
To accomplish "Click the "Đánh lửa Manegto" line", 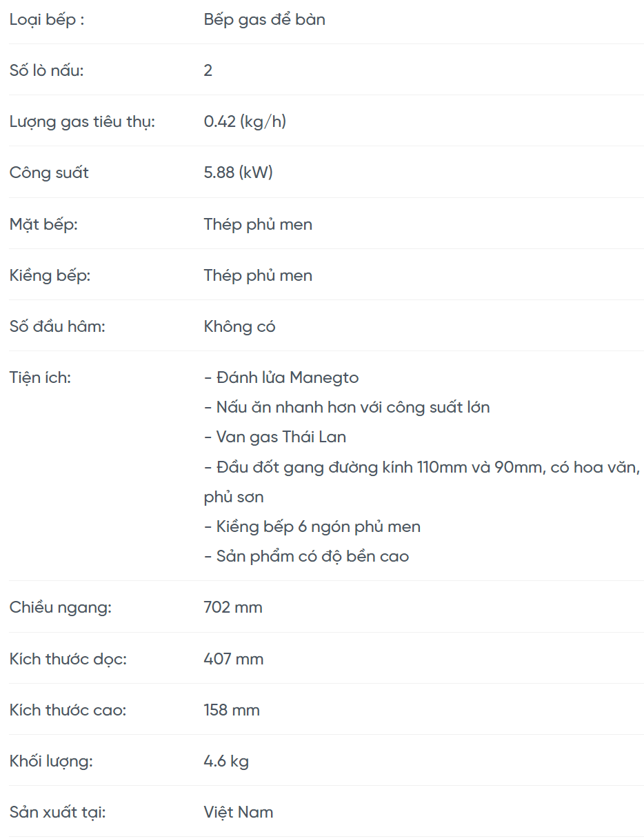I will coord(281,377).
